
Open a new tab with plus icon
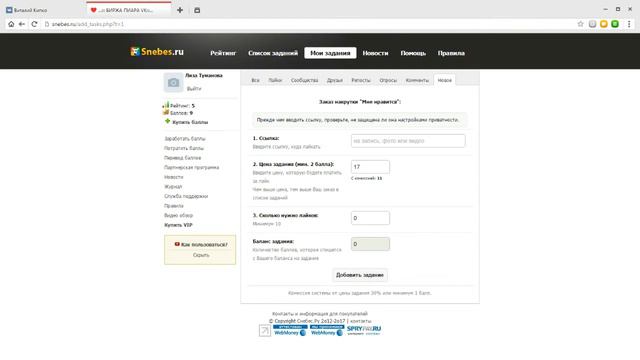[x=180, y=10]
